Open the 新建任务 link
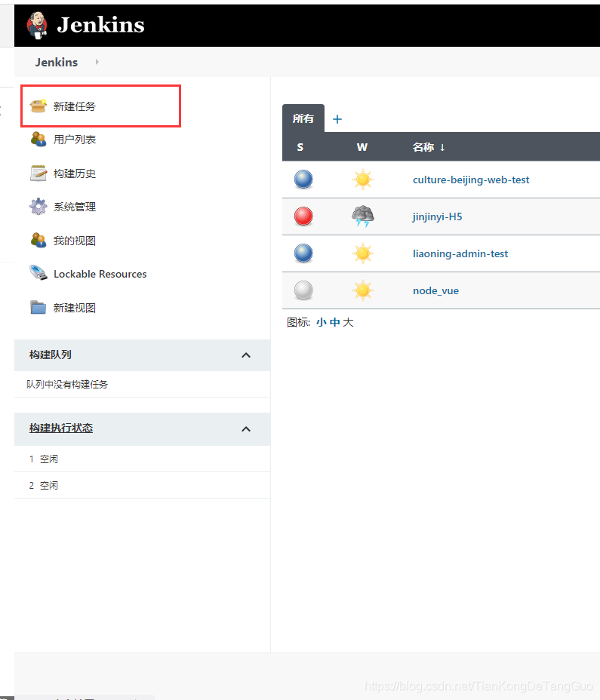This screenshot has height=700, width=600. (75, 106)
